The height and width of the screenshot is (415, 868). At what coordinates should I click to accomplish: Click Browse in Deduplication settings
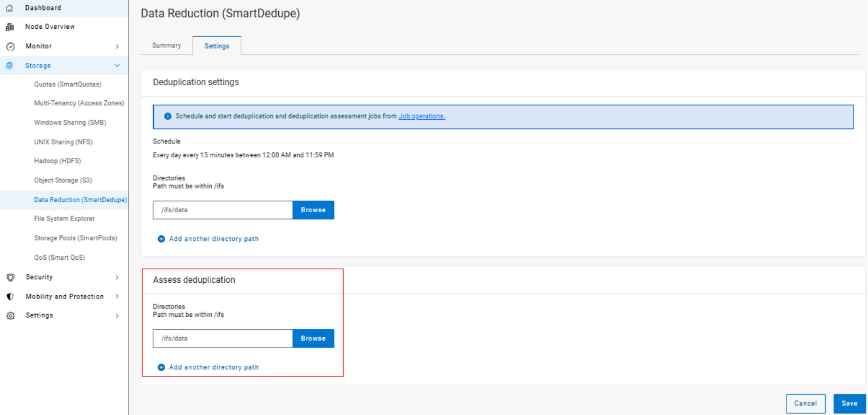[313, 210]
